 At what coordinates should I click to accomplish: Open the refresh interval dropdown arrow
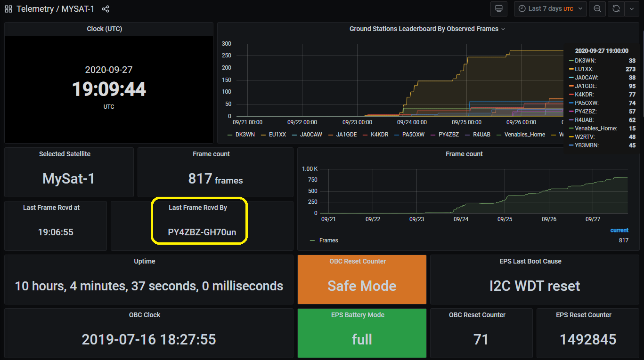[631, 8]
